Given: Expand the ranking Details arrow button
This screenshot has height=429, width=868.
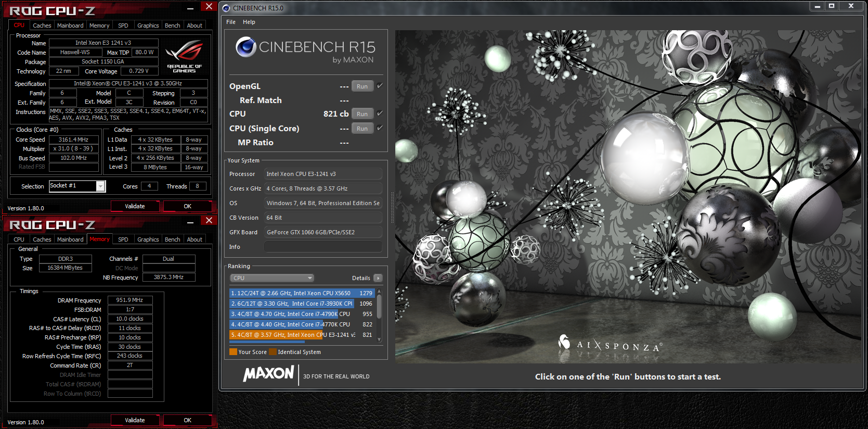Looking at the screenshot, I should pos(378,278).
